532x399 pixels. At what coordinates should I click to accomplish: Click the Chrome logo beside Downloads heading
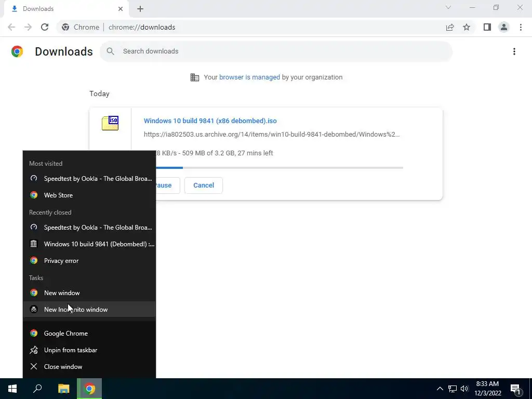(x=17, y=51)
